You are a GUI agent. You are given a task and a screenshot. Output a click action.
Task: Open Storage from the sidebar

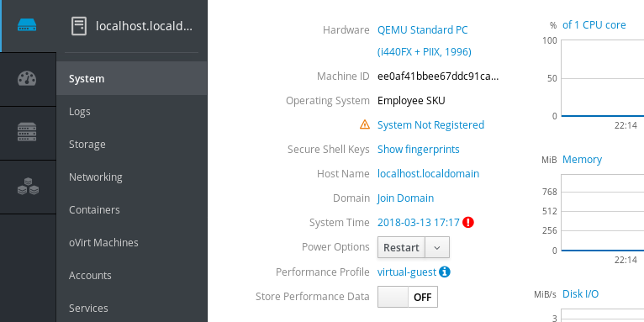click(131, 144)
